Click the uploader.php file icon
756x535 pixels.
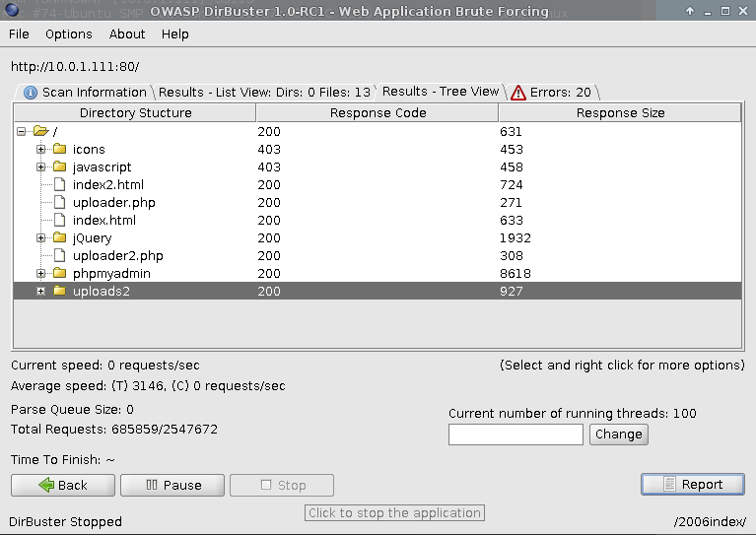click(x=59, y=203)
